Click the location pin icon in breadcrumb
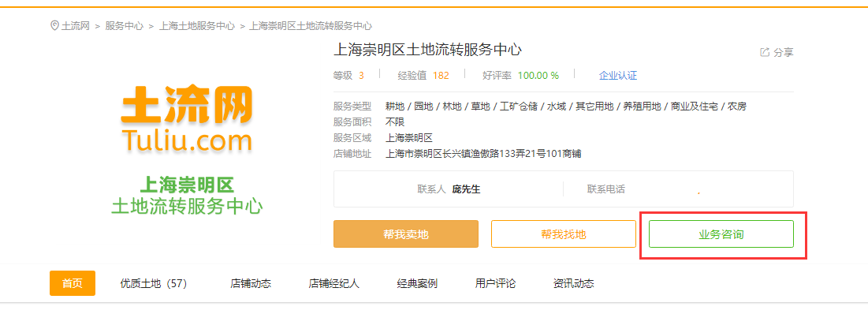 pos(54,26)
